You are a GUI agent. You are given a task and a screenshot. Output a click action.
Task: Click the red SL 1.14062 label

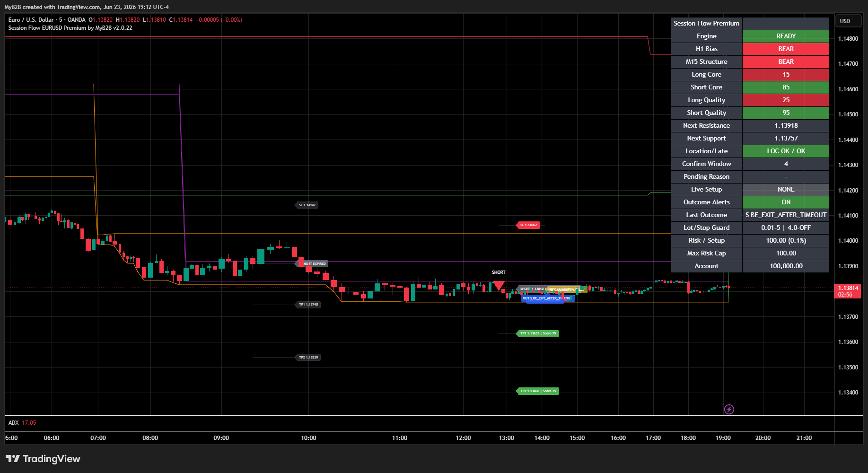click(528, 225)
